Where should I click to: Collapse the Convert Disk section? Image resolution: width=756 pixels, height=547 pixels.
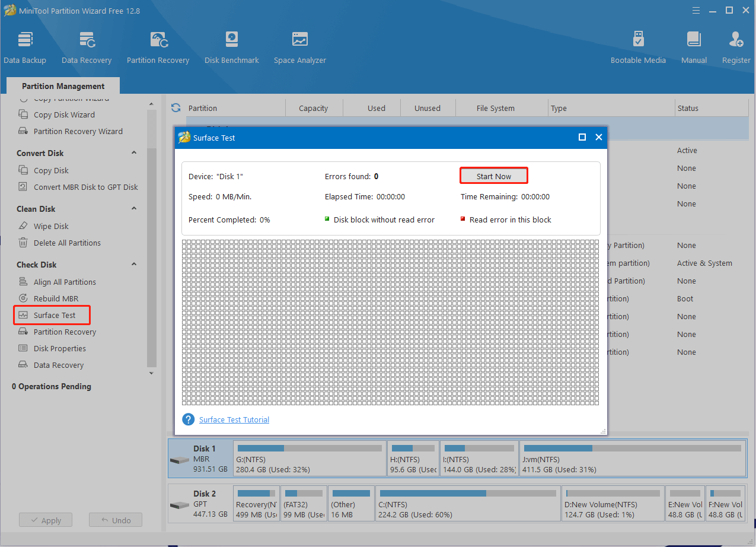click(x=134, y=153)
